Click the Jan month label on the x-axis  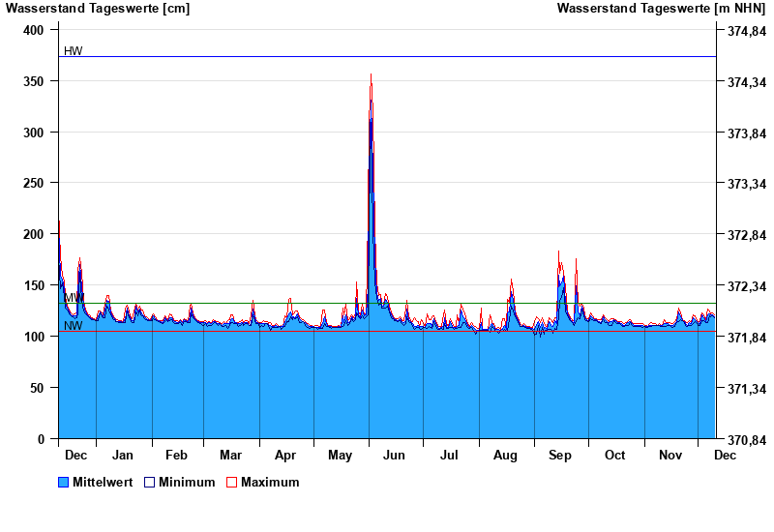pyautogui.click(x=123, y=455)
